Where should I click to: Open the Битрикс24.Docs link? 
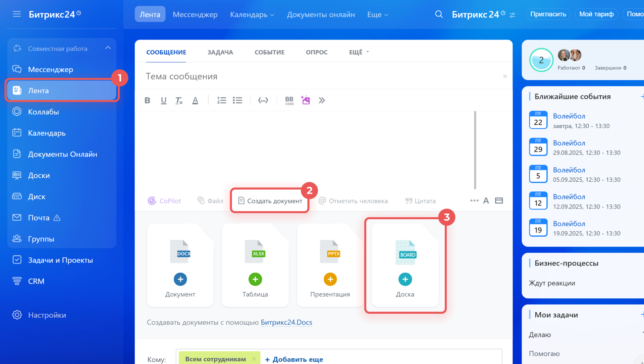pos(286,322)
